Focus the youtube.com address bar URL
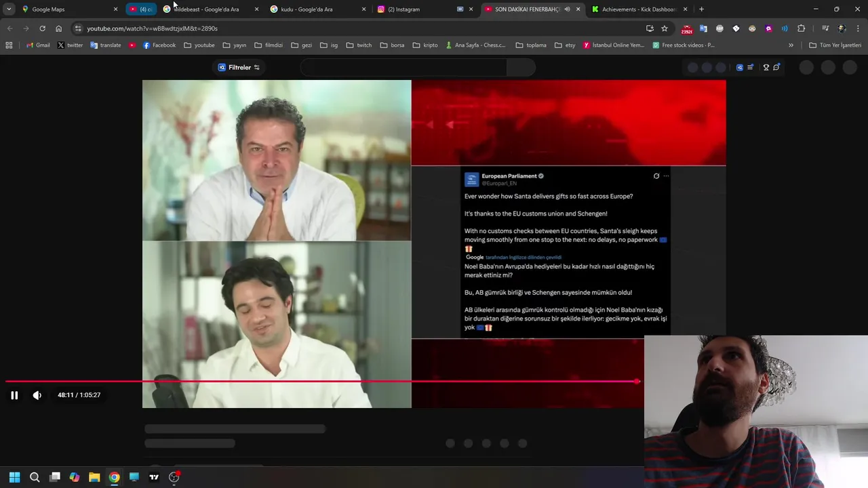Screen dimensions: 868x488 (x=152, y=28)
